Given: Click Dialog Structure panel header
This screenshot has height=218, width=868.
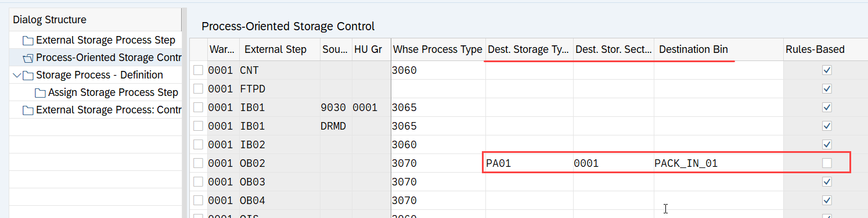Looking at the screenshot, I should 95,20.
